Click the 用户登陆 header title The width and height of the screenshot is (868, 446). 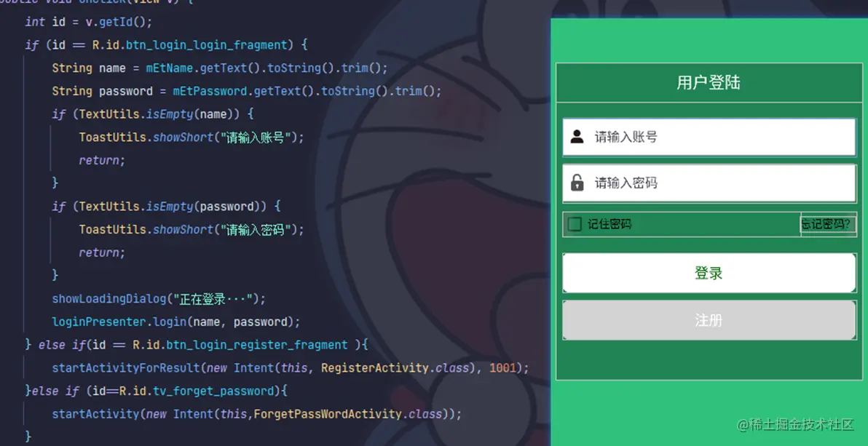(x=708, y=83)
